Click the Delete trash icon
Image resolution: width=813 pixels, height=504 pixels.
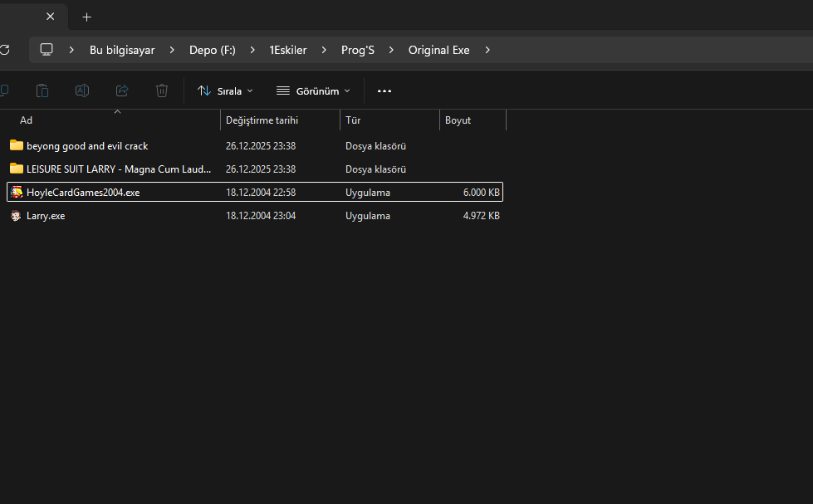[x=162, y=91]
